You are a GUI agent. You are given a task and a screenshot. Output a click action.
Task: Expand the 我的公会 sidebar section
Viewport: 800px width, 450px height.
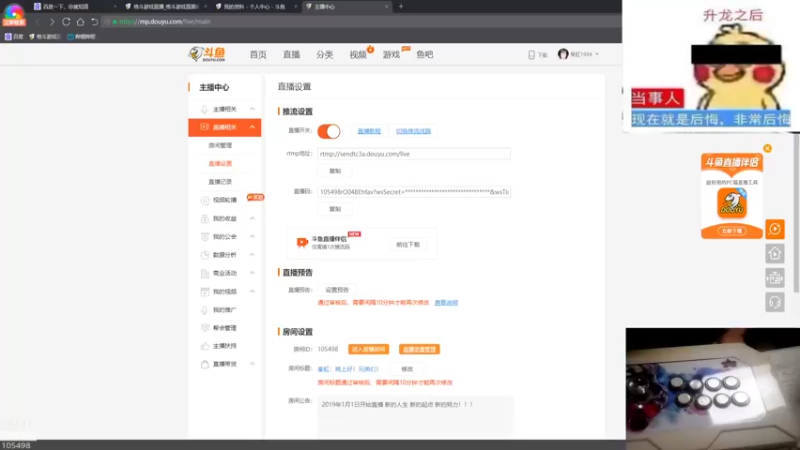tap(252, 237)
